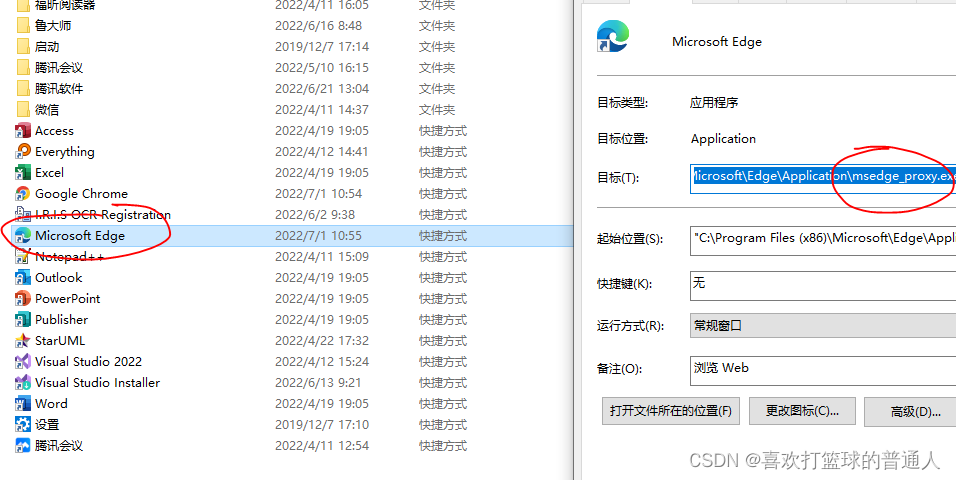Select the Microsoft Edge file name
956x480 pixels.
pyautogui.click(x=80, y=235)
